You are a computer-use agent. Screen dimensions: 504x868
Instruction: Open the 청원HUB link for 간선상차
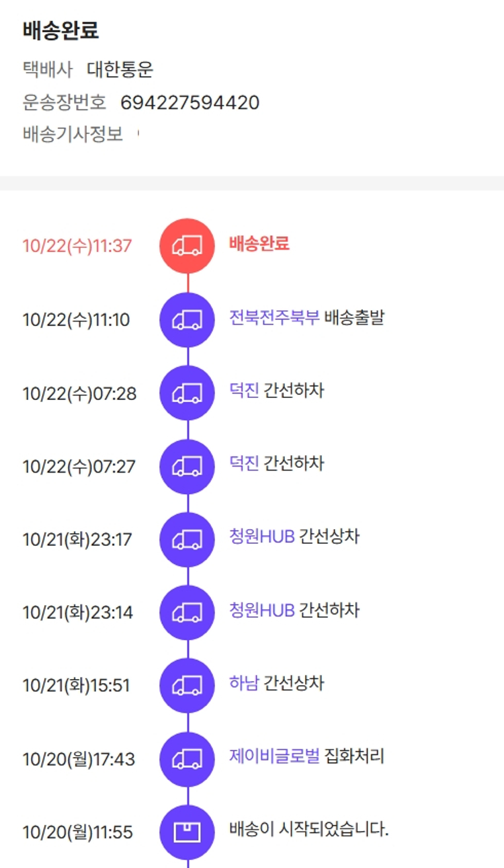point(262,537)
